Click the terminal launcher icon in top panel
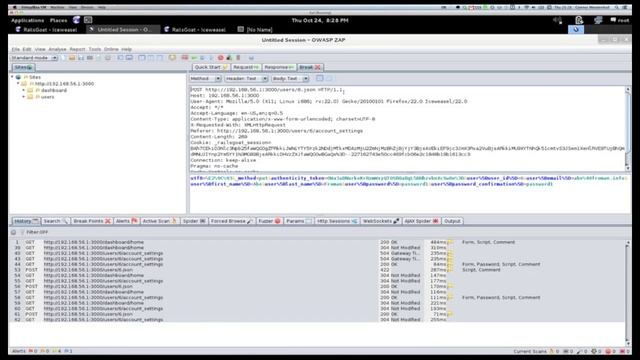 click(x=88, y=20)
